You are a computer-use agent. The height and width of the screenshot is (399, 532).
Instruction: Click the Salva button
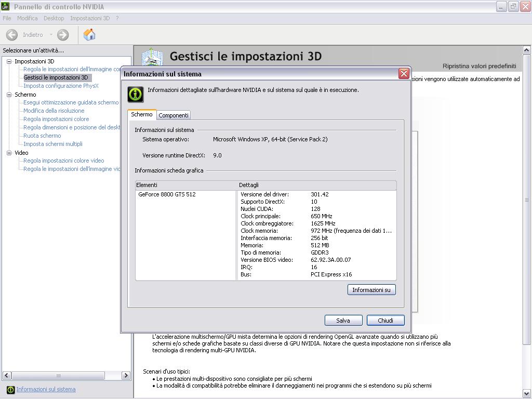pos(343,320)
